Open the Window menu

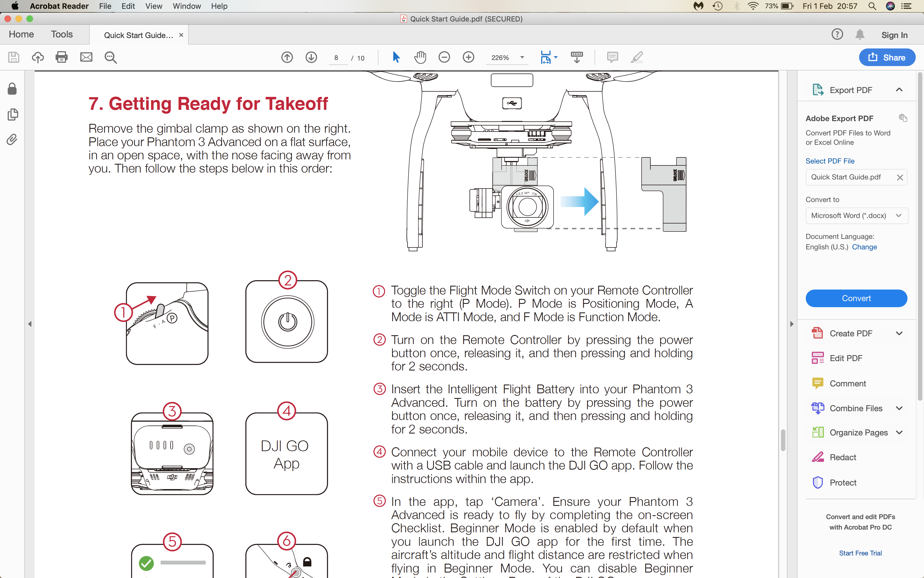coord(187,6)
